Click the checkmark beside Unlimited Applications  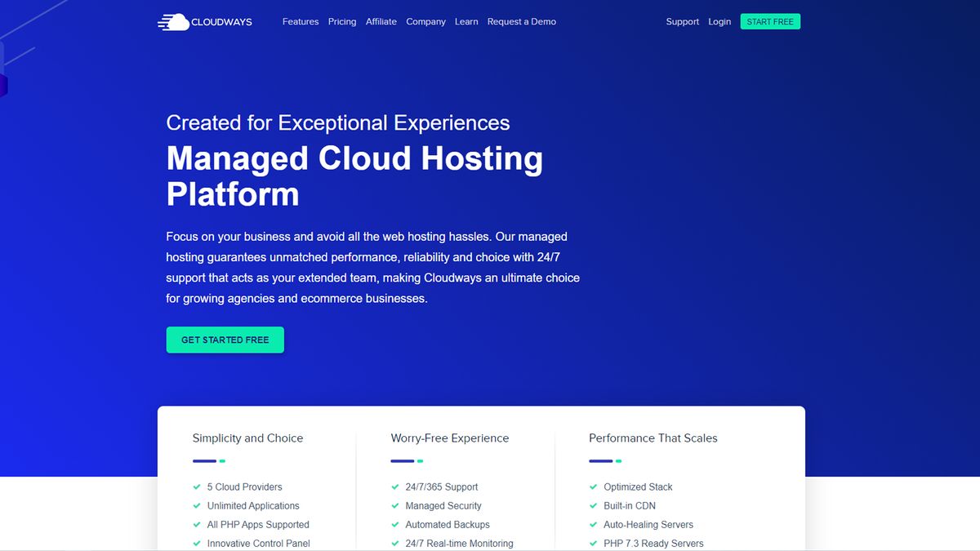pos(197,505)
